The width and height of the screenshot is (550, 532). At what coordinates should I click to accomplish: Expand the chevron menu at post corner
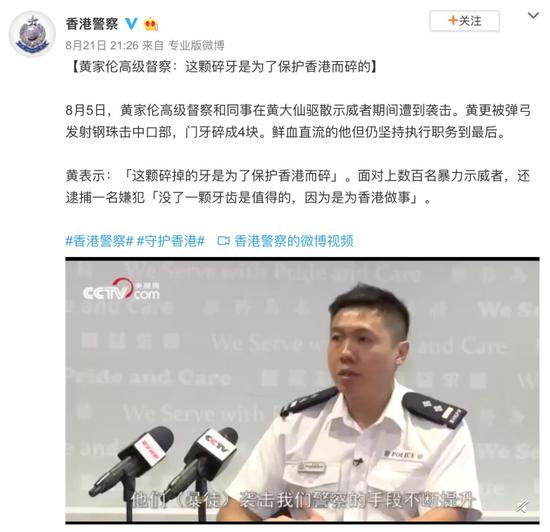(533, 15)
